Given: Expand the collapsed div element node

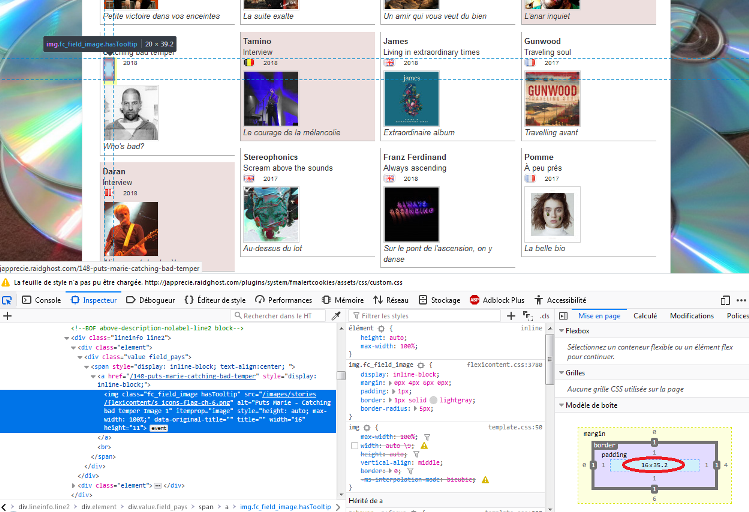Looking at the screenshot, I should [73, 485].
